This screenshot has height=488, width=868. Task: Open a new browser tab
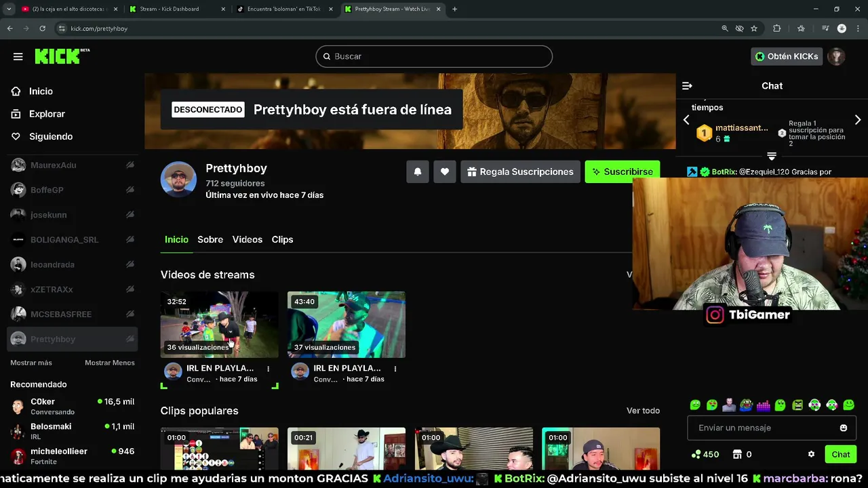tap(454, 9)
